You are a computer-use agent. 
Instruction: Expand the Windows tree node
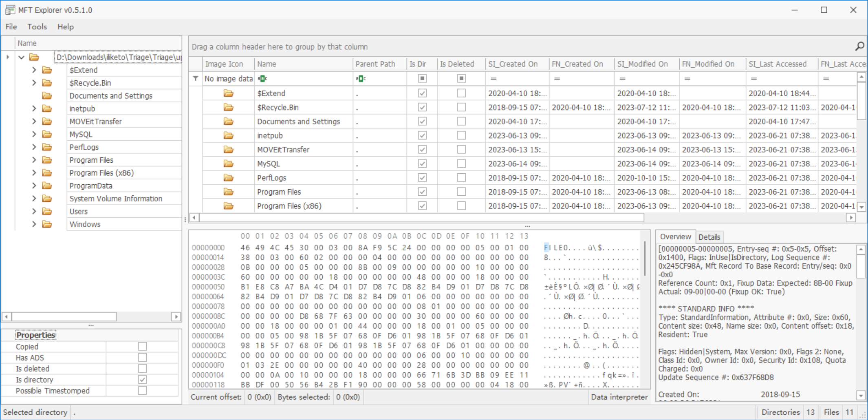[x=34, y=224]
